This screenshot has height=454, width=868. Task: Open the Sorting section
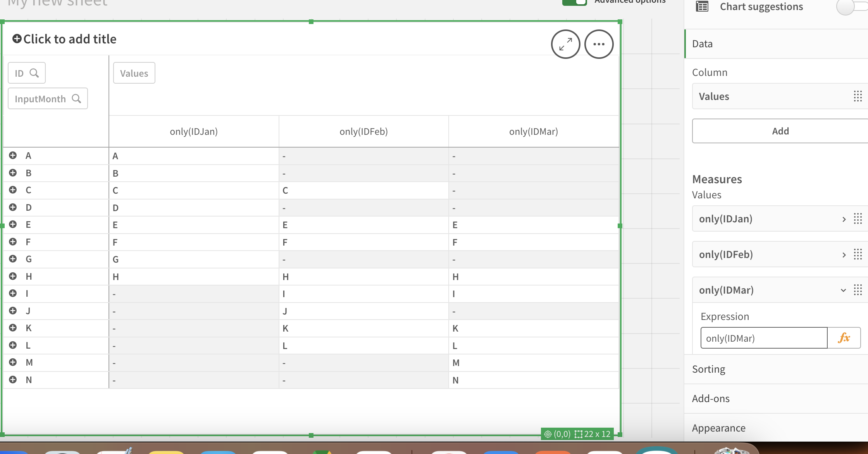pos(708,369)
